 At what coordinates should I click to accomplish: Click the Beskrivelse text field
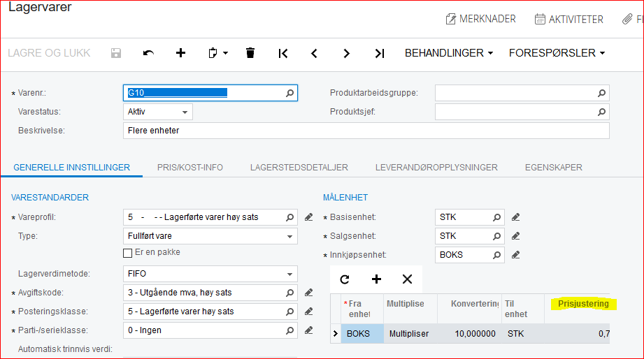(366, 131)
